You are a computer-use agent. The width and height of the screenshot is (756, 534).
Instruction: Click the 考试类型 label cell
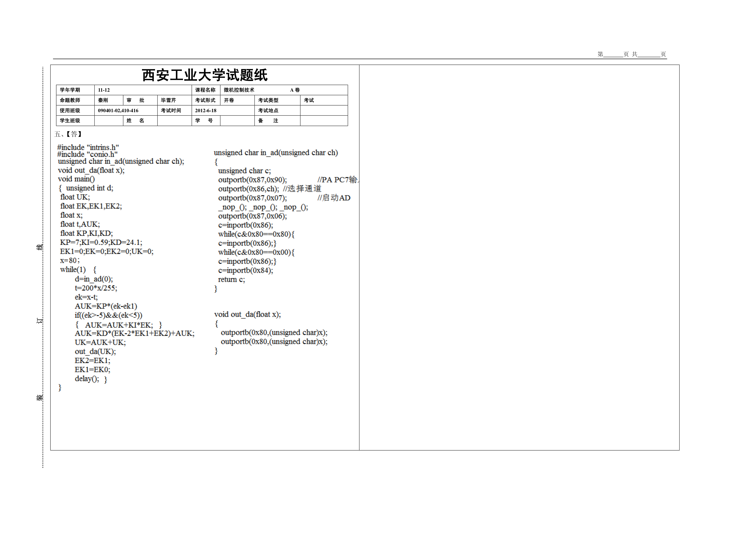277,100
